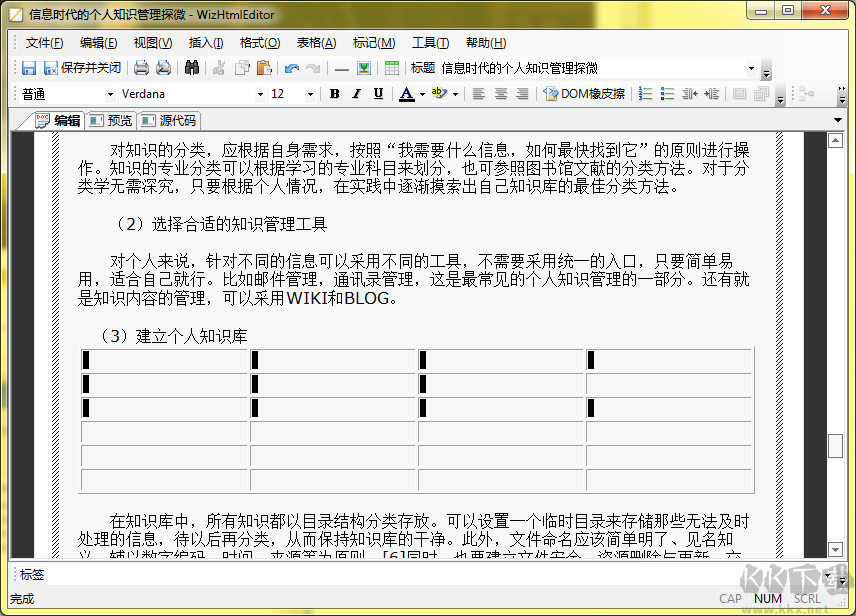Click the NUM status bar indicator

(x=768, y=599)
